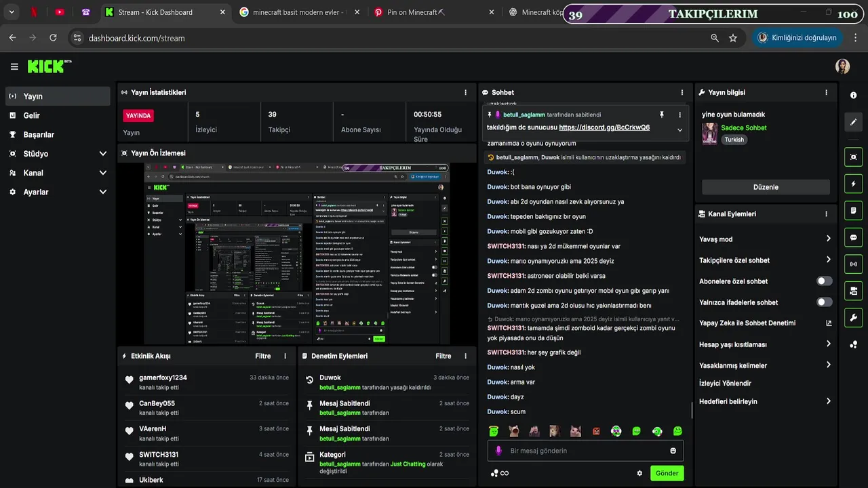The height and width of the screenshot is (488, 868).
Task: Toggle chat bubble widget icon in right toolbar
Action: (853, 237)
